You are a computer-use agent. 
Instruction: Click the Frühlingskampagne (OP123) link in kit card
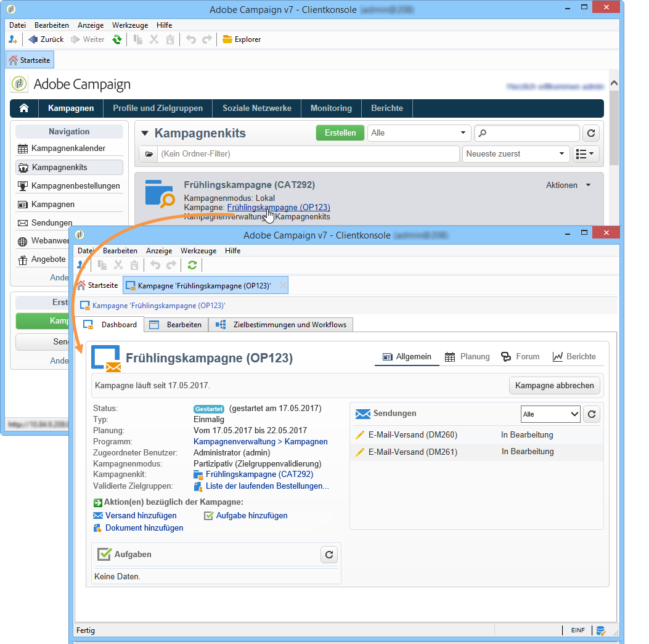tap(279, 207)
